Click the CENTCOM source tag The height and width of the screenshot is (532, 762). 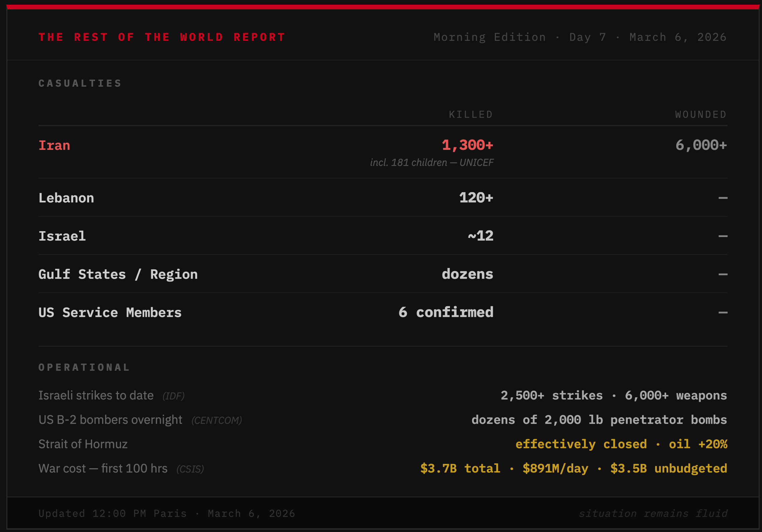click(217, 420)
